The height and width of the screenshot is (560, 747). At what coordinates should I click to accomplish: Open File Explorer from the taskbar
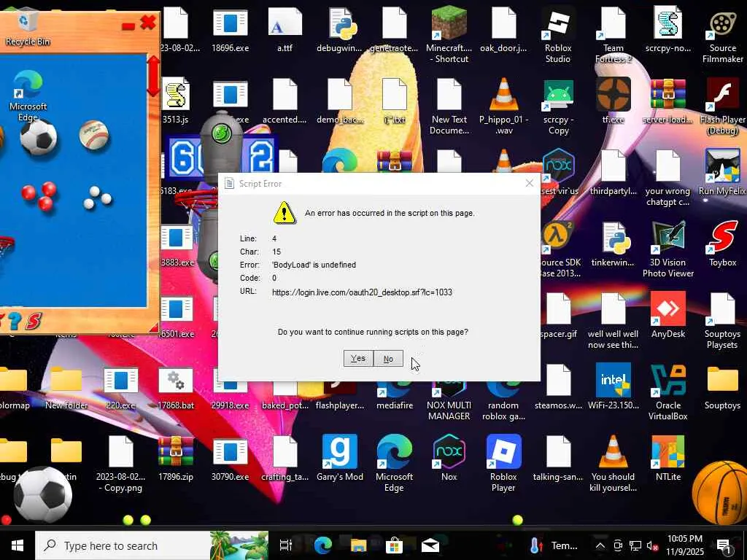358,545
